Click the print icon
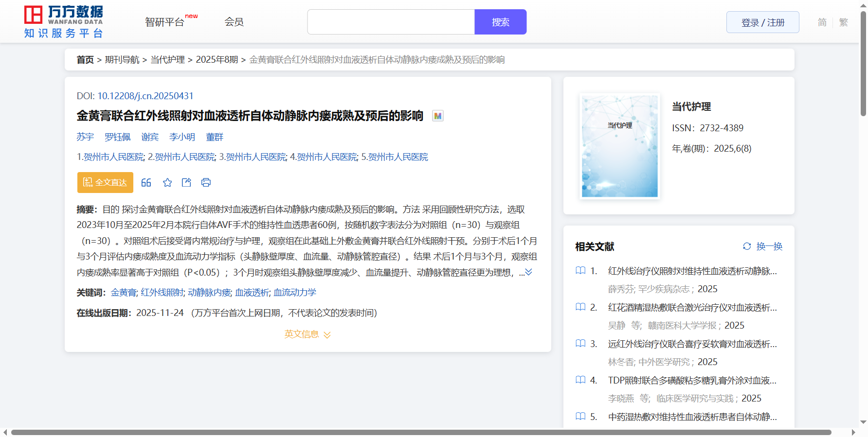This screenshot has height=437, width=868. click(206, 183)
